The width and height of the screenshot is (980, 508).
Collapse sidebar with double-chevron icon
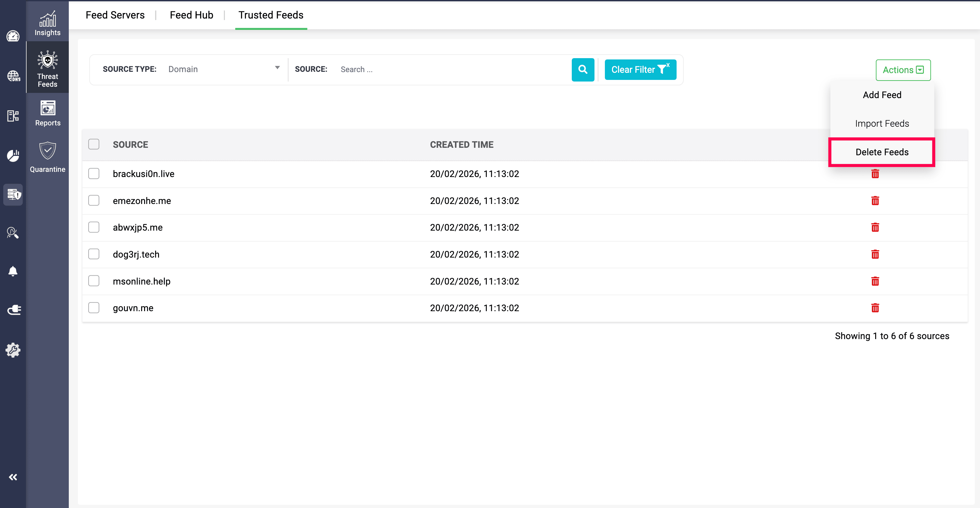(x=13, y=477)
